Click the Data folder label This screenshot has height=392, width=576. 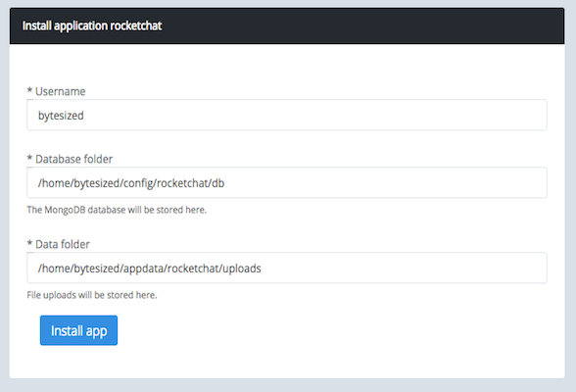pyautogui.click(x=63, y=244)
